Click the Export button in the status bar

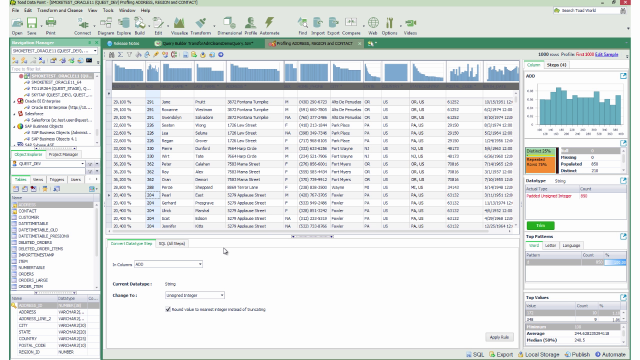pyautogui.click(x=501, y=354)
